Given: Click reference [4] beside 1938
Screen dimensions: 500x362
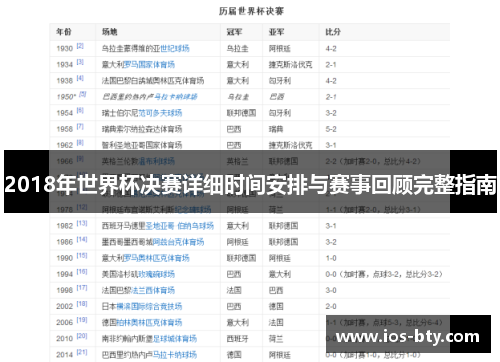Looking at the screenshot, I should point(80,78).
